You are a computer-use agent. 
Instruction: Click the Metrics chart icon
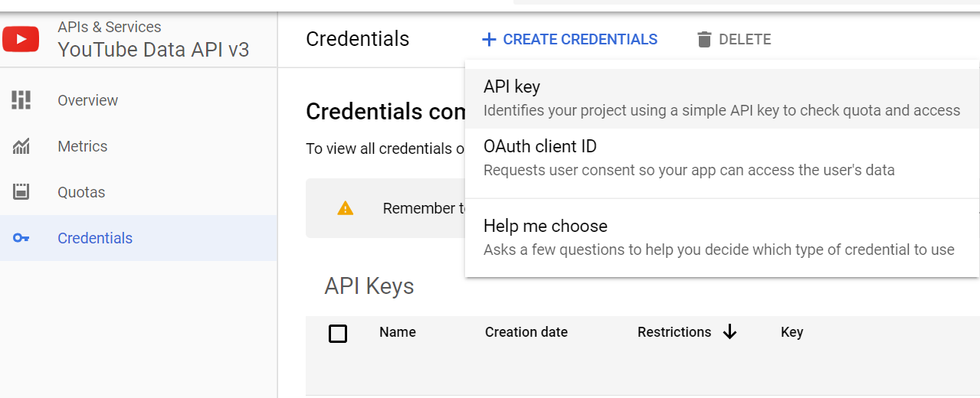21,146
